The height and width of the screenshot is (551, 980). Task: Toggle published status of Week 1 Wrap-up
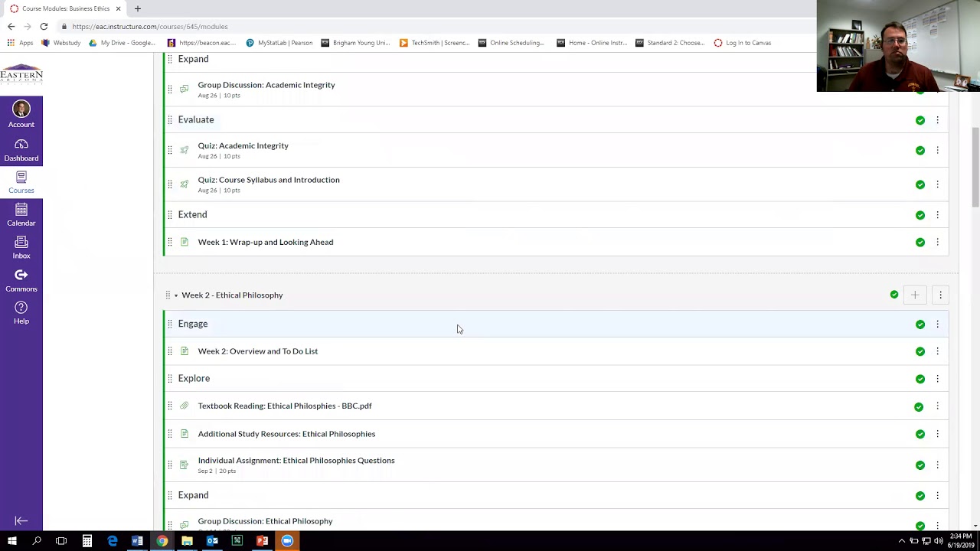tap(920, 243)
